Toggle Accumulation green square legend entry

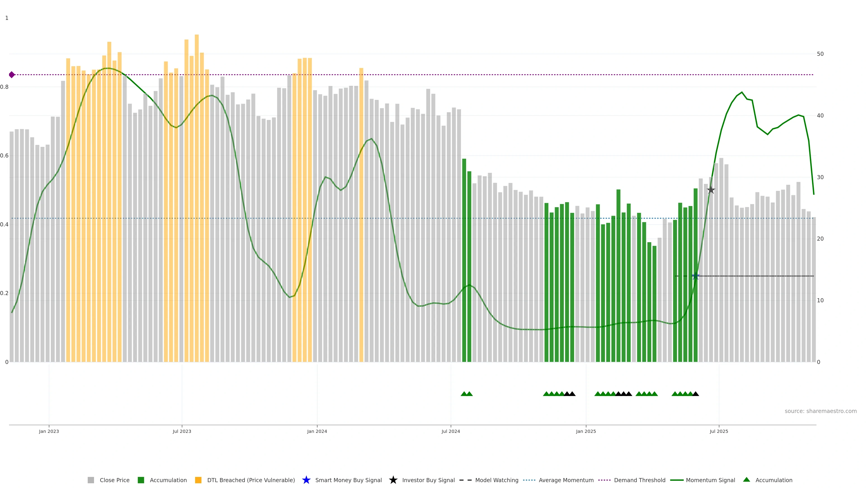pyautogui.click(x=141, y=480)
